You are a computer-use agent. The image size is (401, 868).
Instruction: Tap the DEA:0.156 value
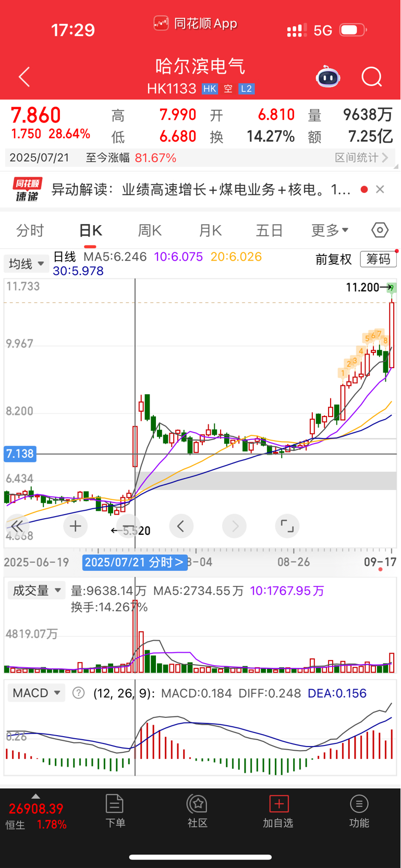337,693
